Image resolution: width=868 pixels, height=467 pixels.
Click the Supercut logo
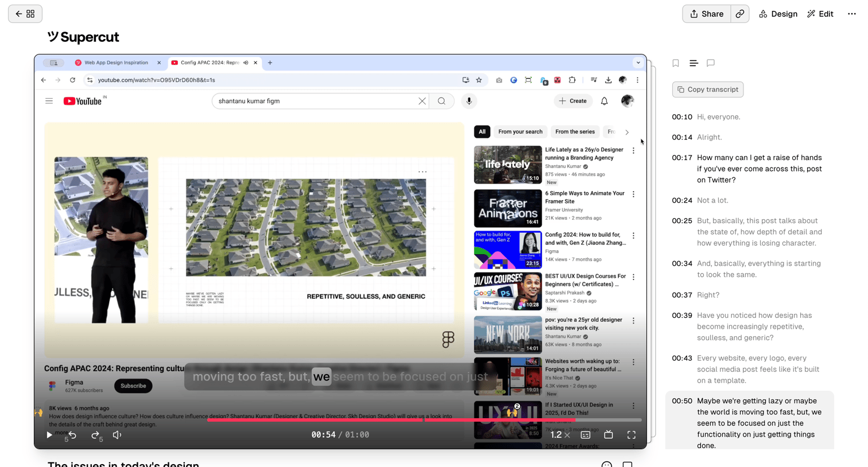coord(83,37)
